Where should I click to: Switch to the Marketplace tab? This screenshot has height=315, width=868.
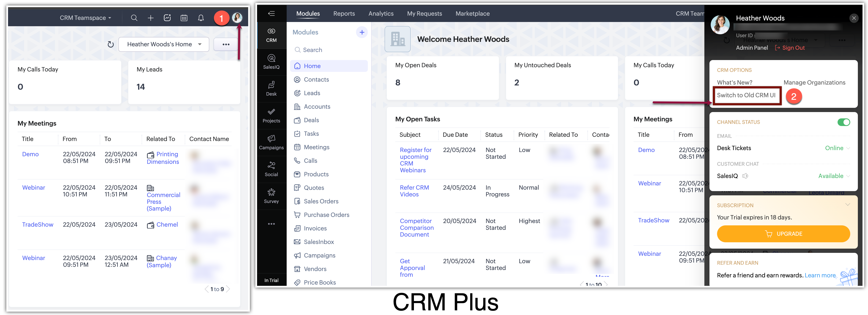tap(472, 14)
